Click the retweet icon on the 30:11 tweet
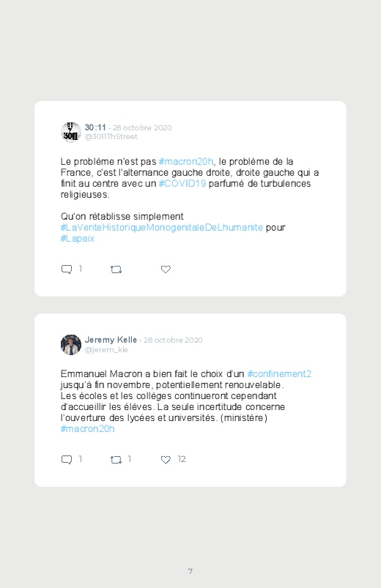Screen dimensions: 381x588 pyautogui.click(x=116, y=269)
